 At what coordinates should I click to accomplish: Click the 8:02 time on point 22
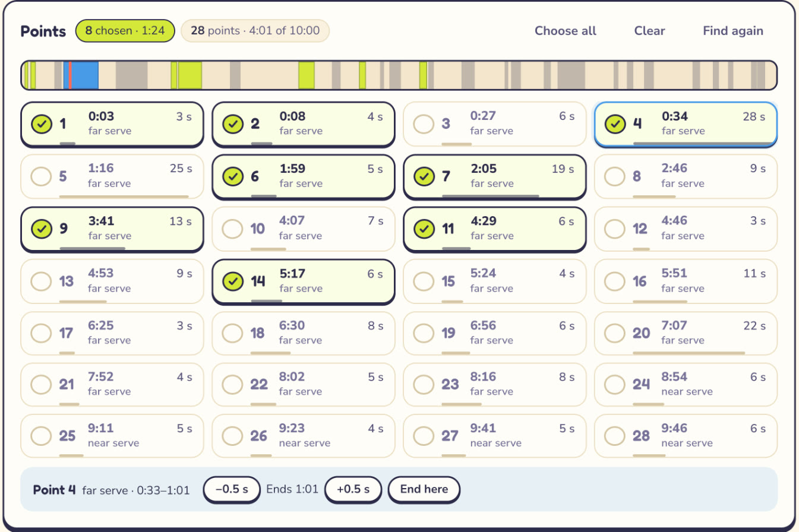coord(292,377)
